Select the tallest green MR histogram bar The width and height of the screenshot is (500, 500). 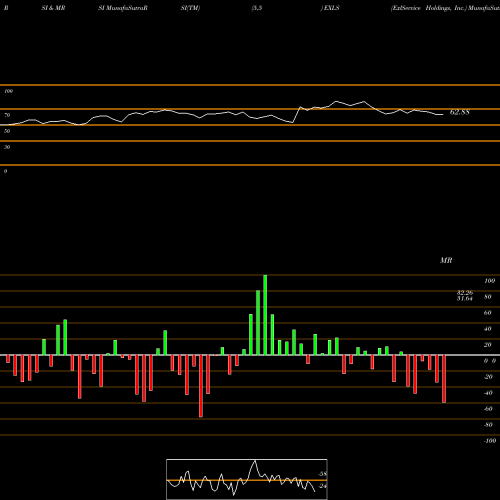pyautogui.click(x=265, y=315)
